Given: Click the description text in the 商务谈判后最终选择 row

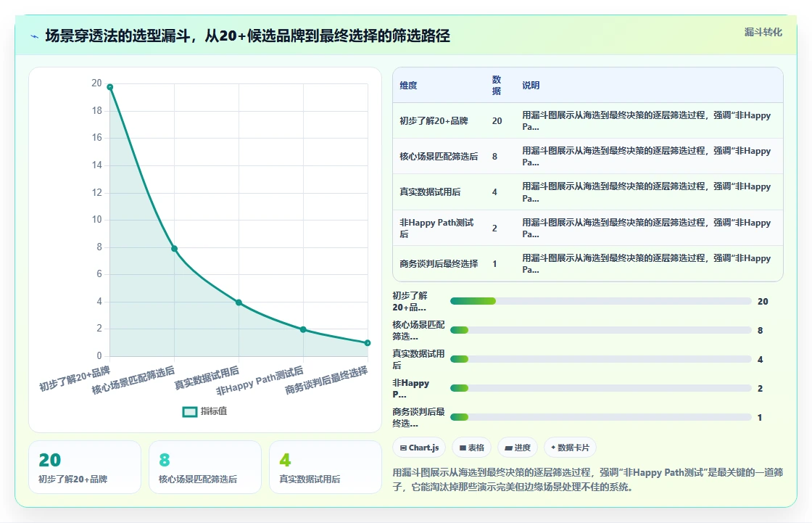Looking at the screenshot, I should pos(646,264).
